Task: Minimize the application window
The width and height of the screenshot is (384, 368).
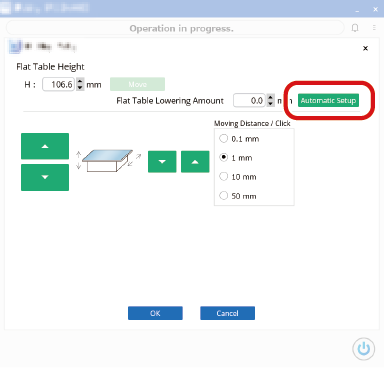Action: click(357, 10)
